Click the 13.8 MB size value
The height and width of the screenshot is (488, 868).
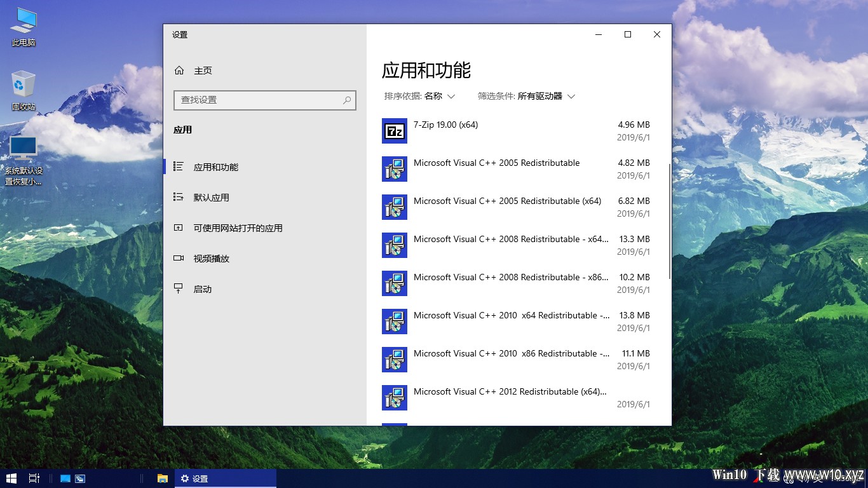634,315
